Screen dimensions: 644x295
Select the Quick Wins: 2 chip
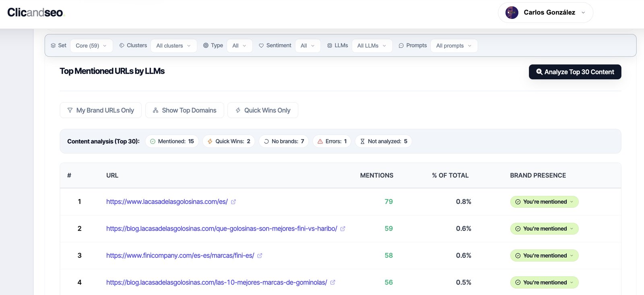[x=229, y=141]
